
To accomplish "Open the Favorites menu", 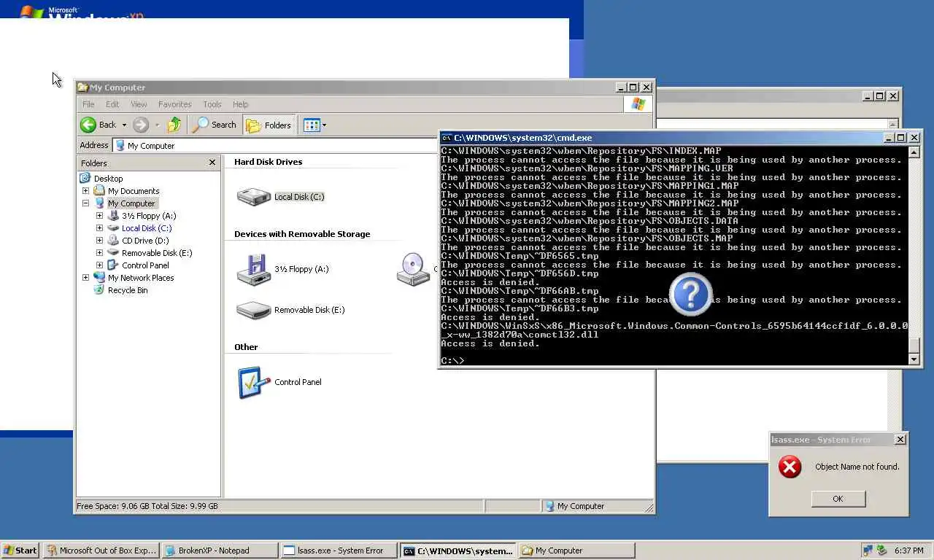I will (x=174, y=104).
